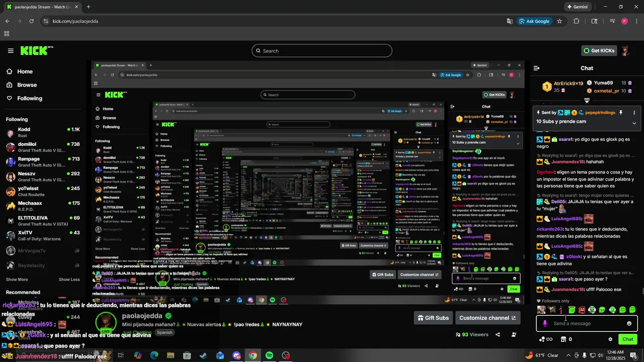
Task: Open Kodd channel in Following list
Action: [43, 132]
